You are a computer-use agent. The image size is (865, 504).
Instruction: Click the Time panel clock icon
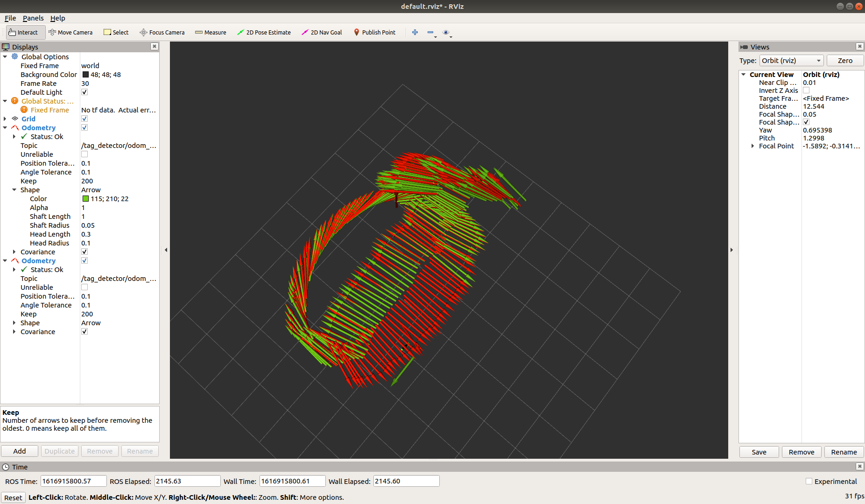[6, 467]
